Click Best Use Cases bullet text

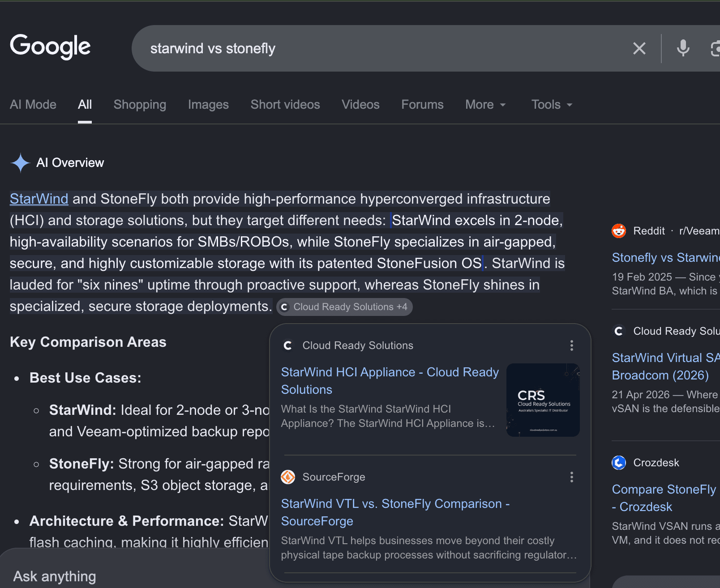[86, 378]
